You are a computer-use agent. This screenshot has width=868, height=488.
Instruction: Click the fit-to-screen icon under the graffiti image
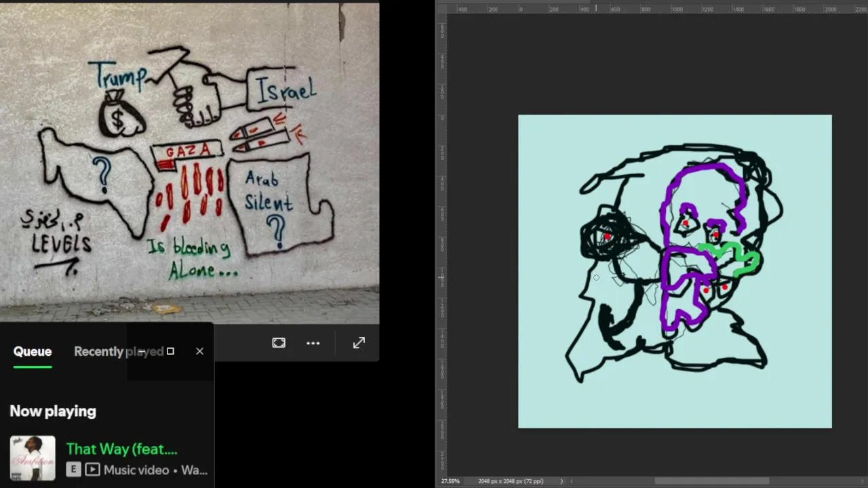pos(279,343)
